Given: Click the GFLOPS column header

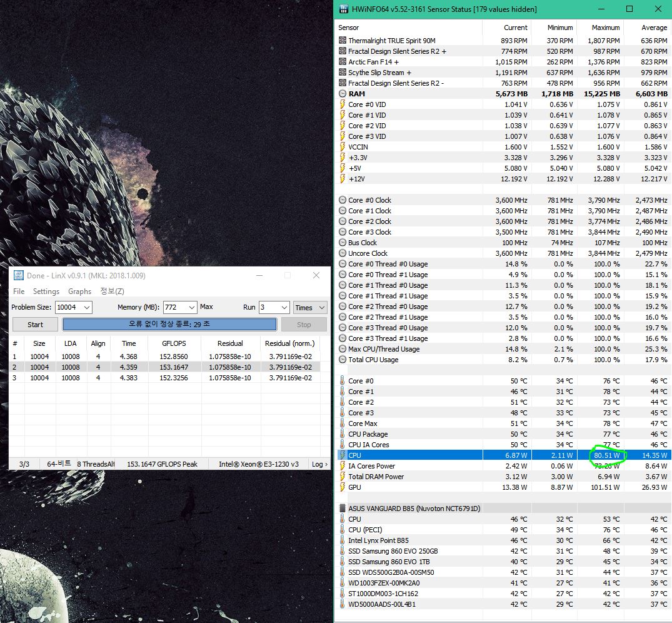Looking at the screenshot, I should (174, 343).
